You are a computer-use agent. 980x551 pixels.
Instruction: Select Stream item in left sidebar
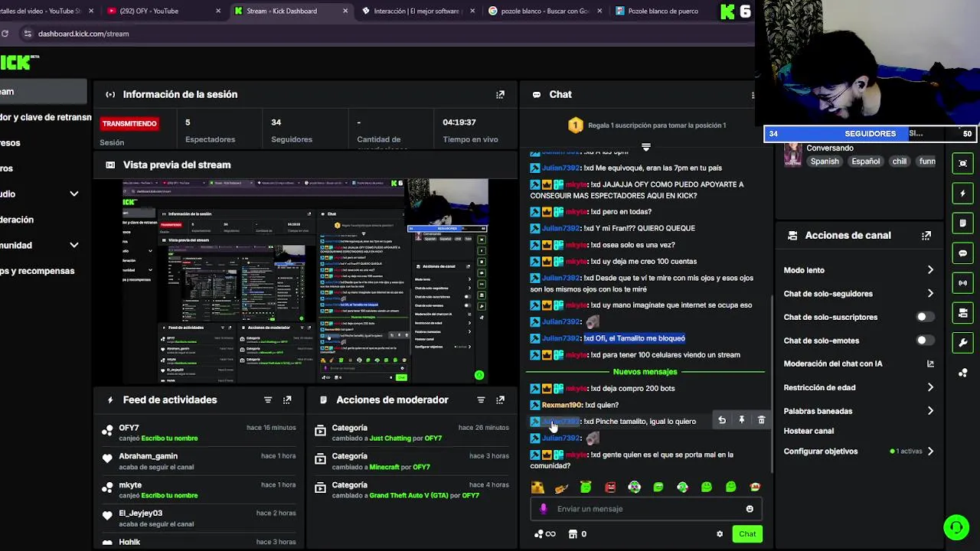pos(43,92)
